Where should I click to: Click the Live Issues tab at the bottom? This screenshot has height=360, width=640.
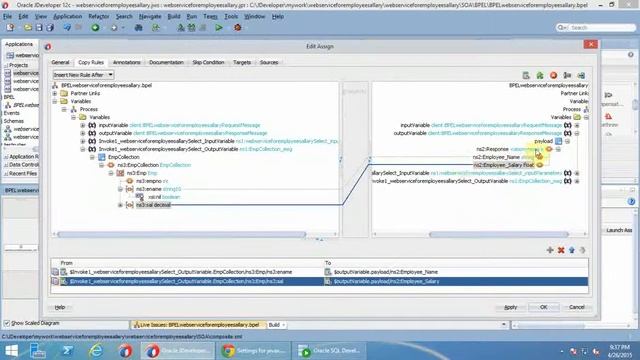click(x=198, y=325)
